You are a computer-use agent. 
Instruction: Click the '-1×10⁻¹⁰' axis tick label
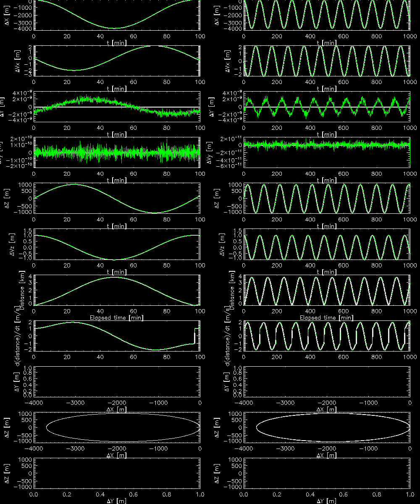[18, 160]
